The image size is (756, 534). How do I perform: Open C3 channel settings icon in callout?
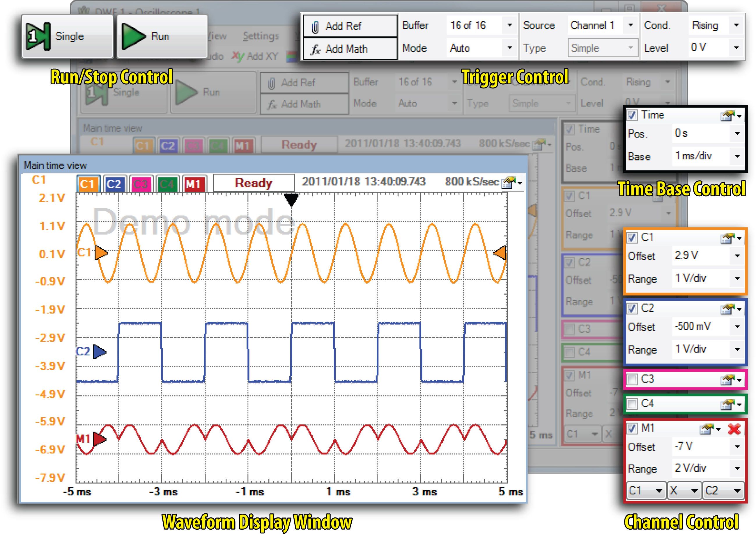730,380
